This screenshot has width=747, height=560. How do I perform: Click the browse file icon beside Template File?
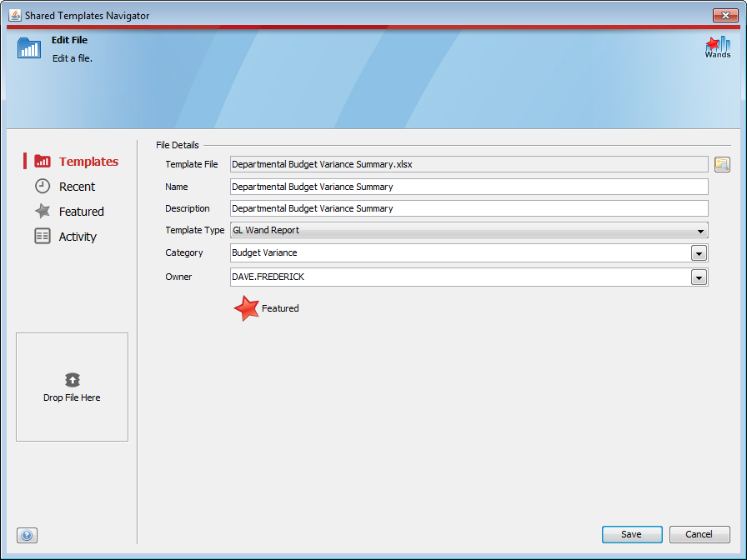[722, 164]
